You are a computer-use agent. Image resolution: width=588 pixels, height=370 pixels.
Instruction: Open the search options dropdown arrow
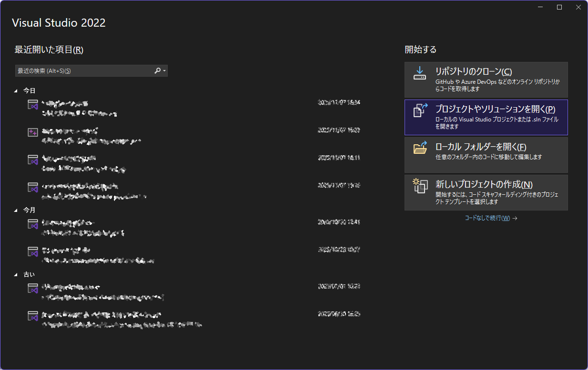click(164, 71)
